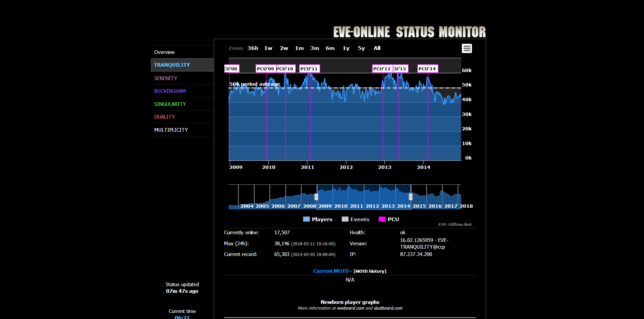Open the MOTD history link

pyautogui.click(x=370, y=271)
